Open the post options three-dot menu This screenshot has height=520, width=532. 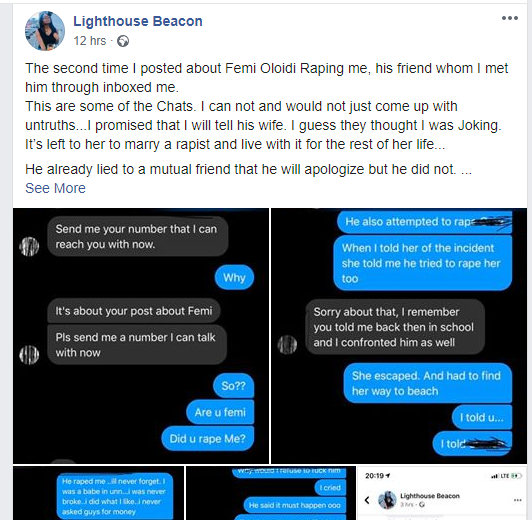[x=510, y=18]
